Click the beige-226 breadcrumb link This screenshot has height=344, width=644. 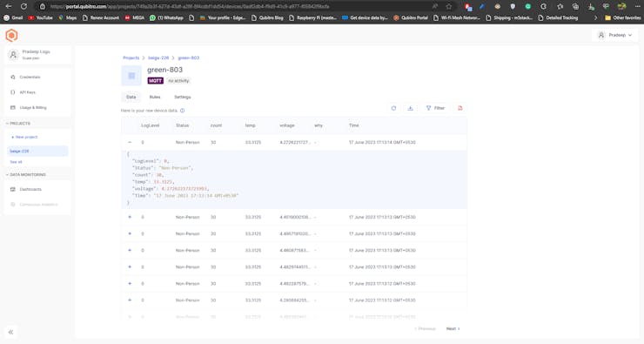(158, 58)
